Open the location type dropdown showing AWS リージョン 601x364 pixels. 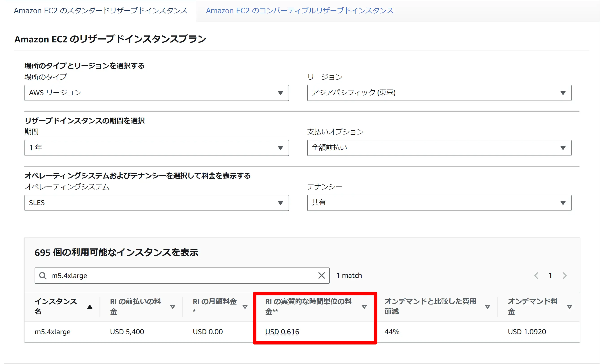click(x=157, y=93)
